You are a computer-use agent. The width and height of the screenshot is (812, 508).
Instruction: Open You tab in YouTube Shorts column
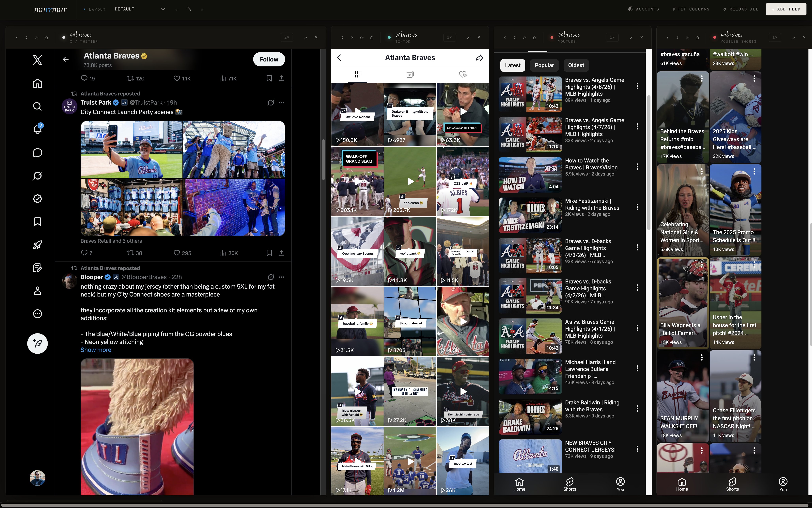click(x=783, y=484)
